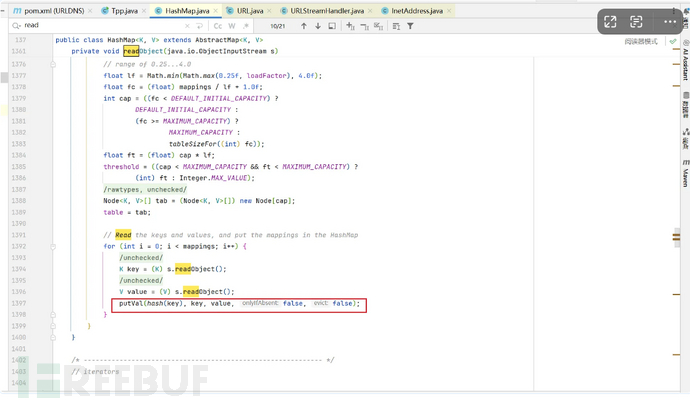Click the text scan overlay icon

[x=636, y=21]
